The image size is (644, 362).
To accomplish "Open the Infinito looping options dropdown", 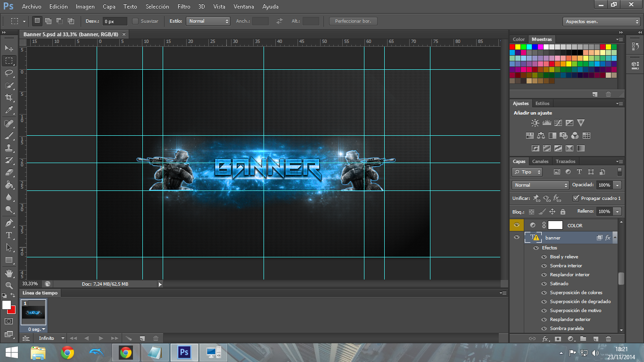I will click(x=51, y=338).
